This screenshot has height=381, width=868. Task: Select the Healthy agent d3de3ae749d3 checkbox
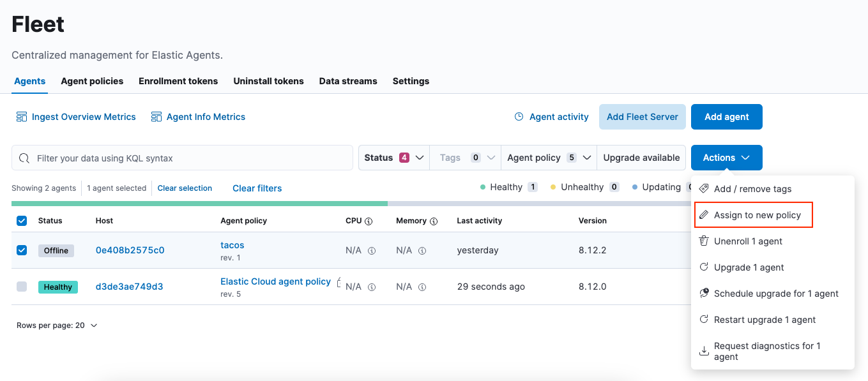coord(22,287)
